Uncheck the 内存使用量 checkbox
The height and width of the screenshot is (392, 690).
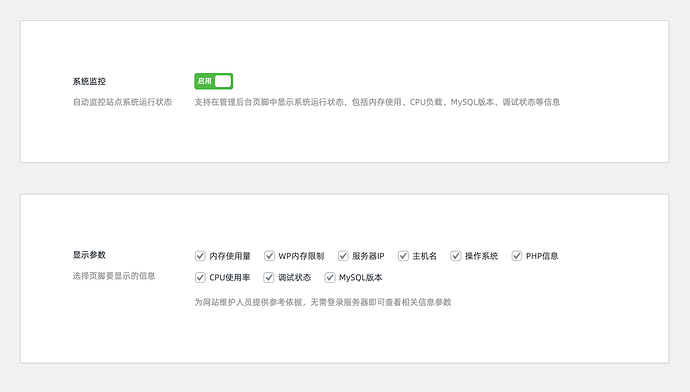point(200,256)
